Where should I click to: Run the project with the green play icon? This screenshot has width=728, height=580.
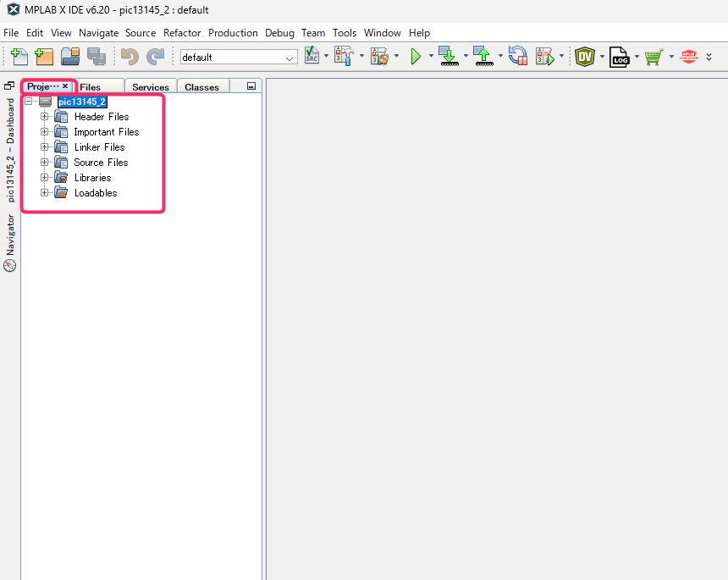click(416, 57)
